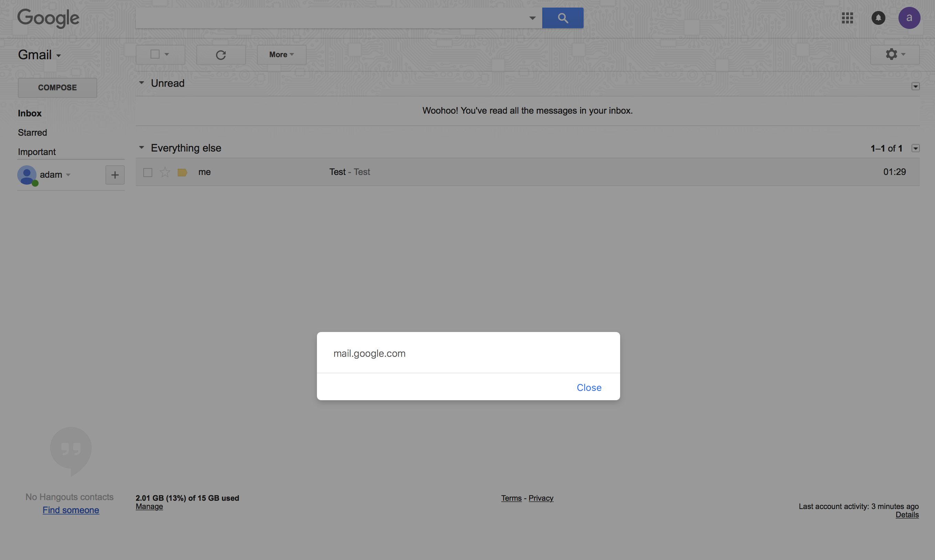Click the blue search magnifier button

pos(563,18)
